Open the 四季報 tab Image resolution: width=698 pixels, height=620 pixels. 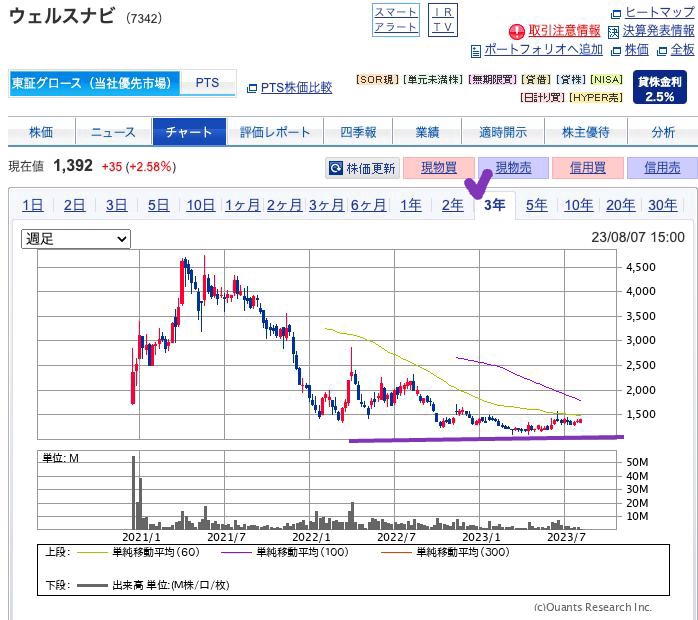(358, 132)
